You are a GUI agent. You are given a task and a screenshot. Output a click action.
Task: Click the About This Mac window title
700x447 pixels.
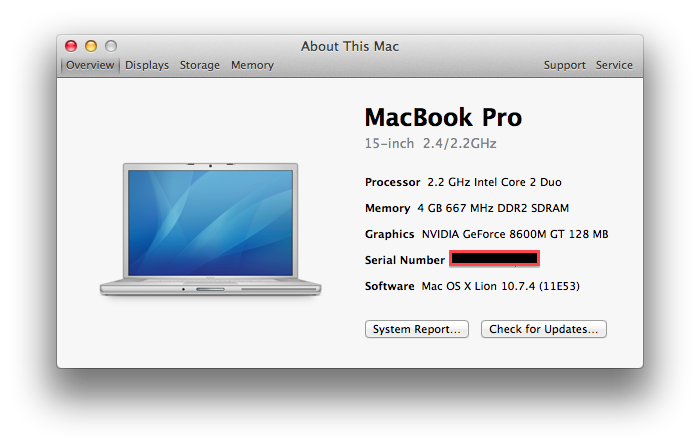(350, 46)
